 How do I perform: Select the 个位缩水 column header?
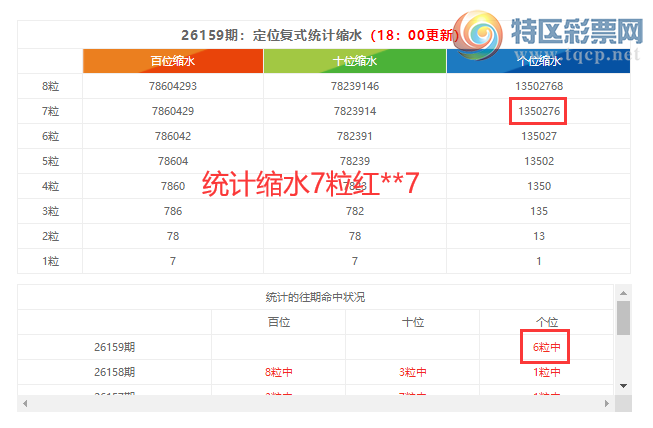[538, 61]
